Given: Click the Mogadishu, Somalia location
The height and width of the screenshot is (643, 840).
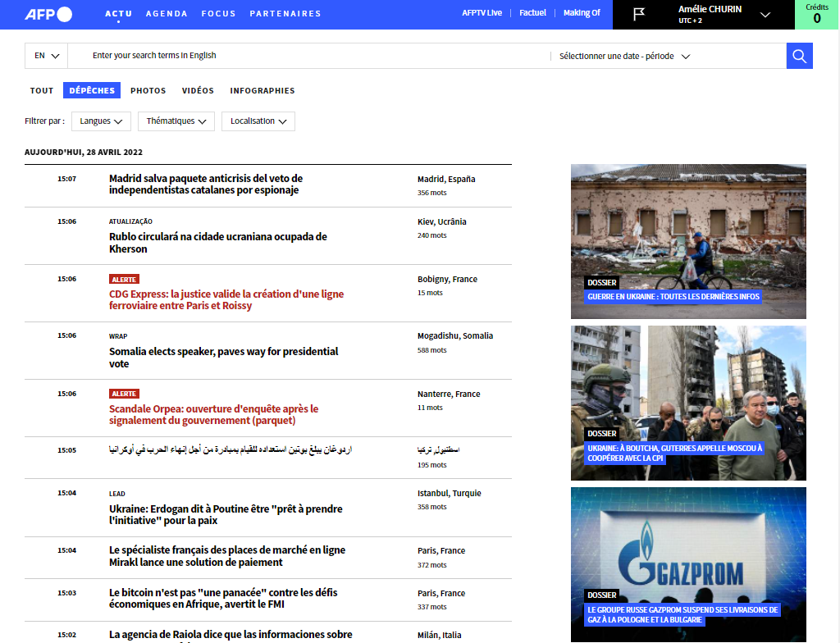Looking at the screenshot, I should point(455,336).
